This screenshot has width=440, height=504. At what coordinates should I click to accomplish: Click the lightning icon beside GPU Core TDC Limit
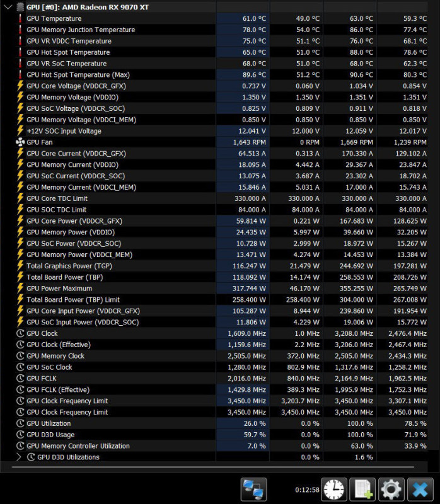(20, 198)
